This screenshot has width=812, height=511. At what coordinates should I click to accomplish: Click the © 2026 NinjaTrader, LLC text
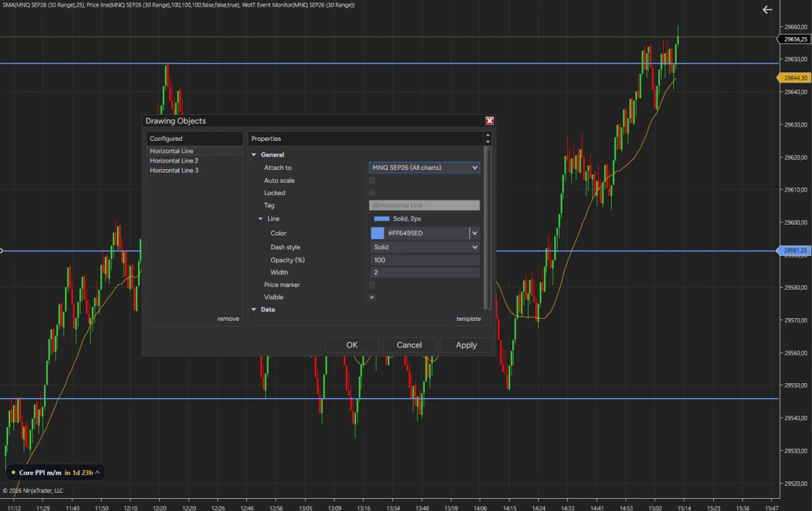click(33, 490)
